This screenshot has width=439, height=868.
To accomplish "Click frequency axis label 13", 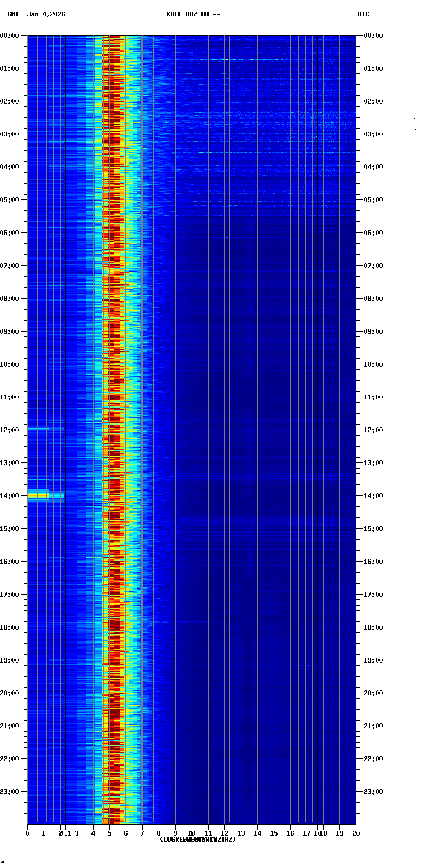I will click(241, 833).
